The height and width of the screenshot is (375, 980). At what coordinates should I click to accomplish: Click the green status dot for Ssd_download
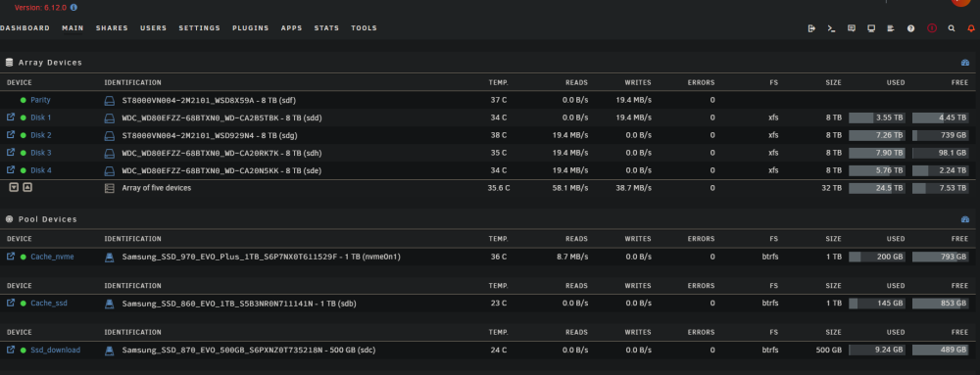(x=24, y=351)
